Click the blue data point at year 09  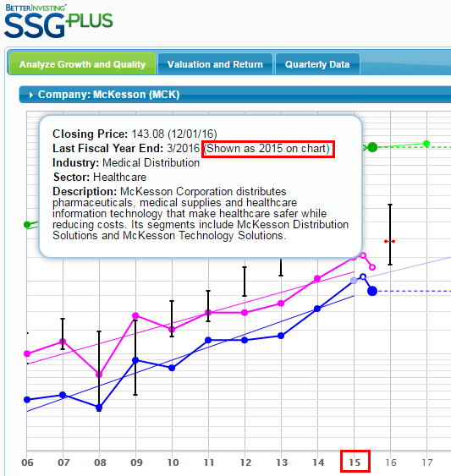point(135,360)
